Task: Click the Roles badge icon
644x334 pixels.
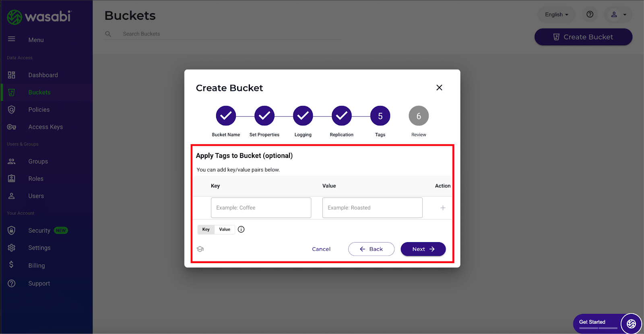Action: pyautogui.click(x=12, y=178)
